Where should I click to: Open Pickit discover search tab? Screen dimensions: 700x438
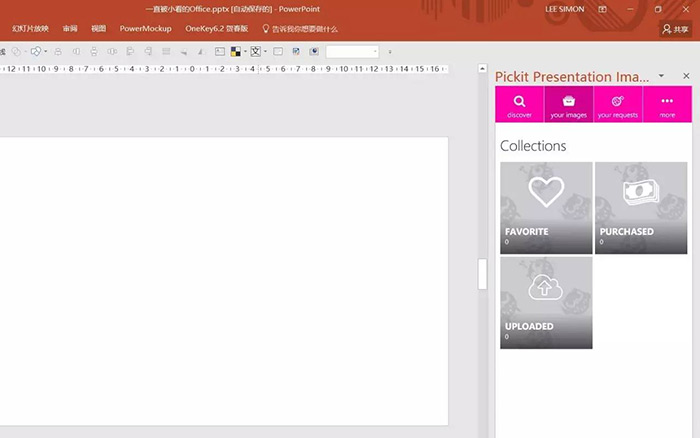(x=519, y=104)
